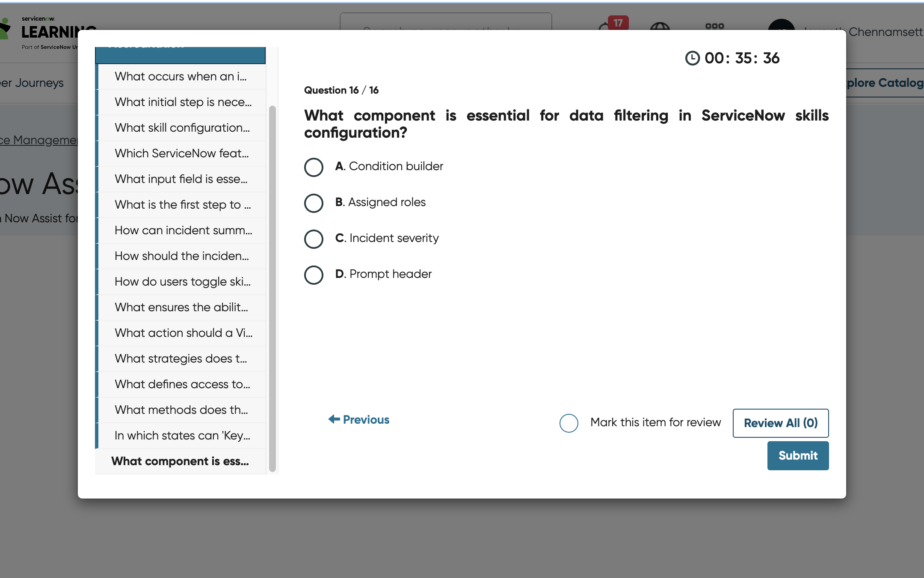Open question 'What input field is esse...'

[182, 179]
